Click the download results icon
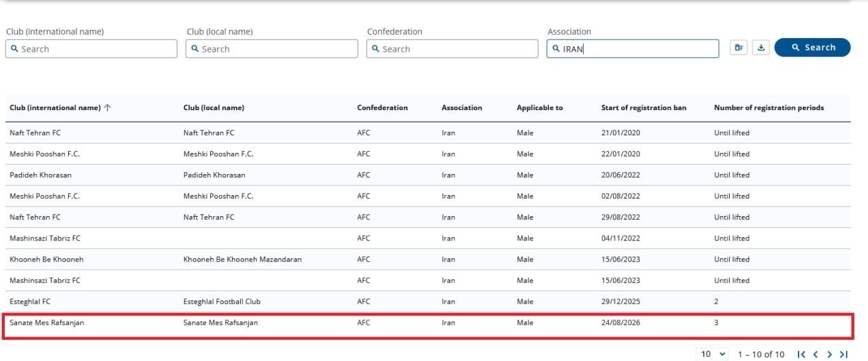The width and height of the screenshot is (868, 361). [x=761, y=48]
